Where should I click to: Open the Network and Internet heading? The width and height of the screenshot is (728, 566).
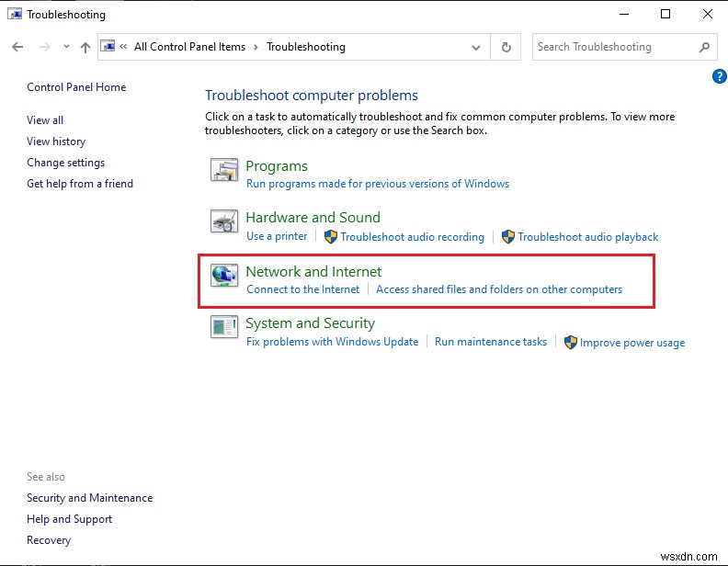[313, 272]
